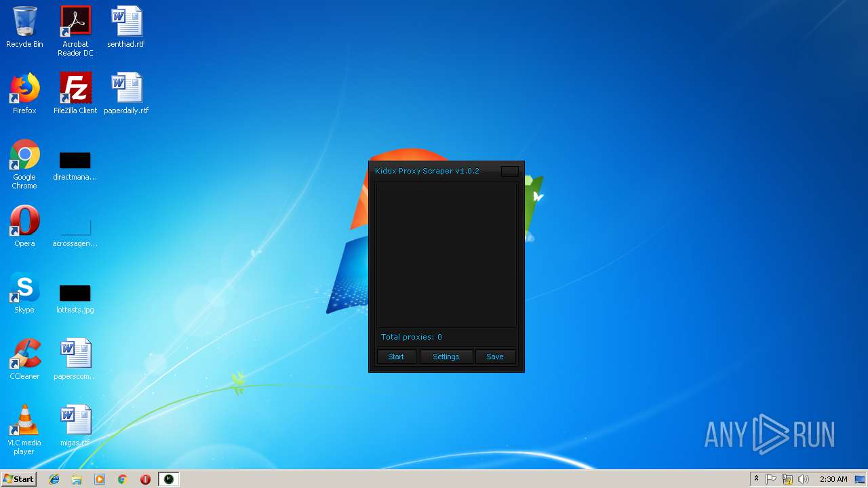
Task: Click the Total proxies: 0 label
Action: coord(412,337)
